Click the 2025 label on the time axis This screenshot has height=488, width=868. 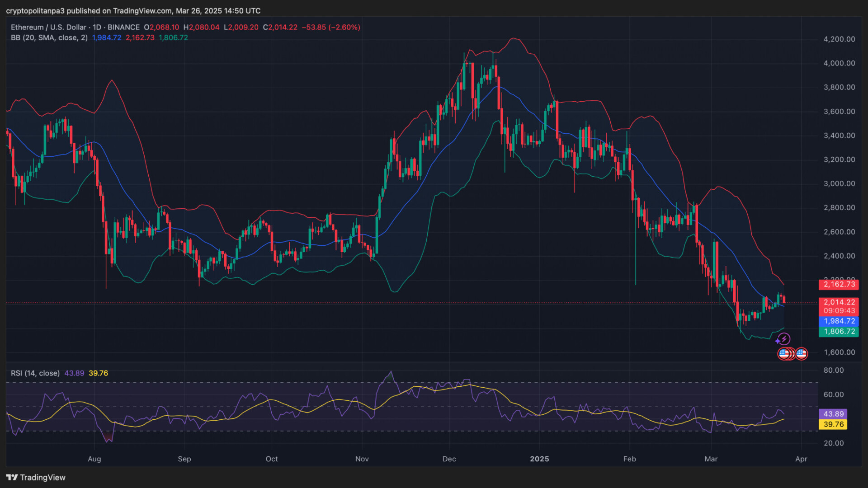(539, 459)
